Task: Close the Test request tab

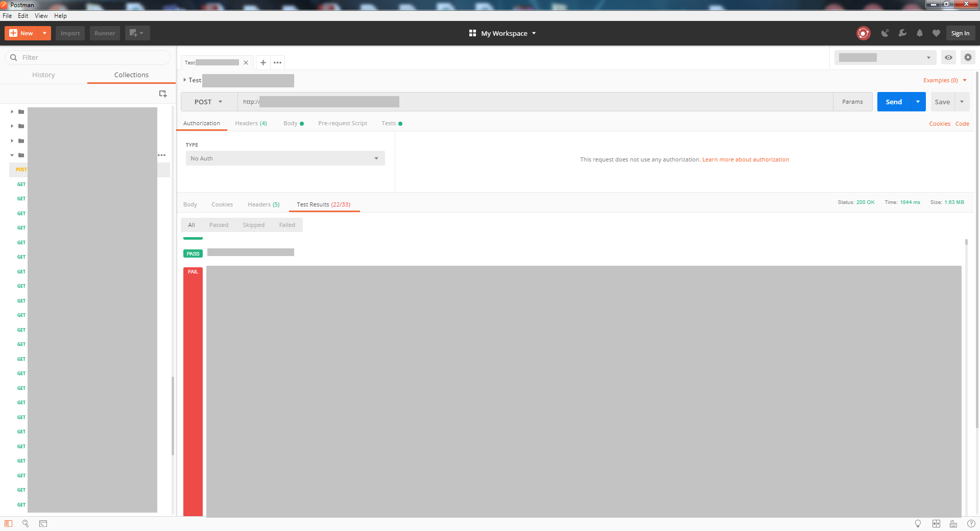Action: click(246, 62)
